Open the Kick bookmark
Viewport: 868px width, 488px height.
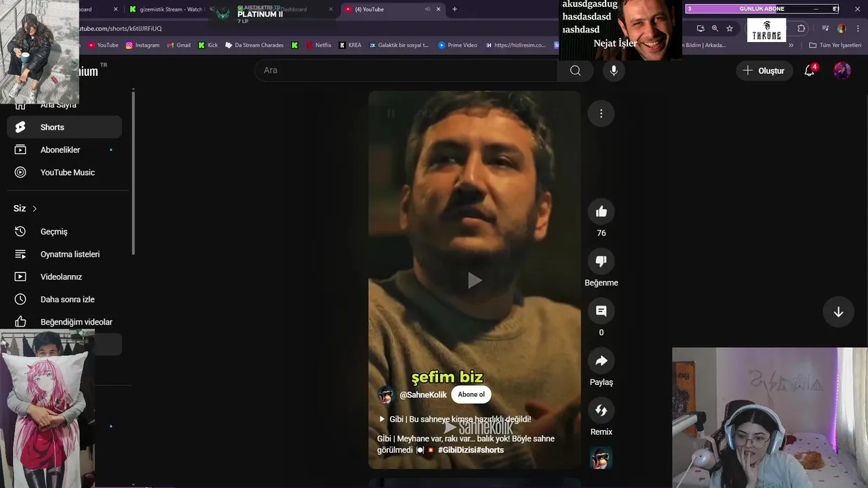click(x=208, y=45)
